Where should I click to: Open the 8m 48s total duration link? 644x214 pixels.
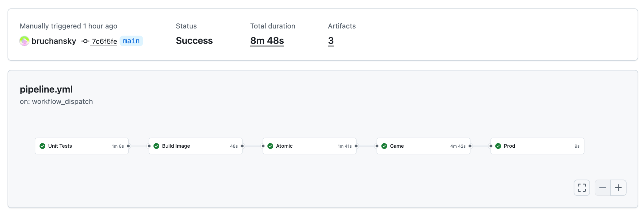pos(267,41)
